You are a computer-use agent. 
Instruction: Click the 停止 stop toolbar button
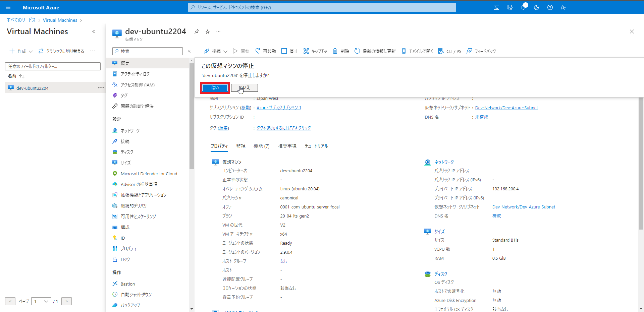point(290,51)
